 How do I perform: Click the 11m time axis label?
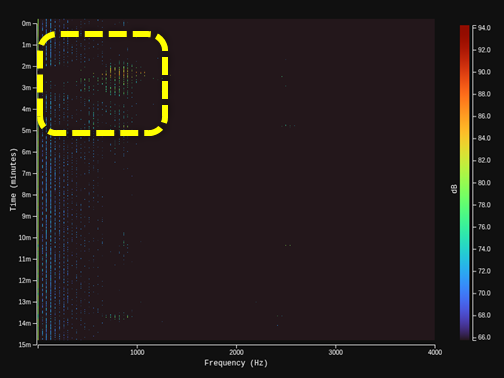[25, 259]
